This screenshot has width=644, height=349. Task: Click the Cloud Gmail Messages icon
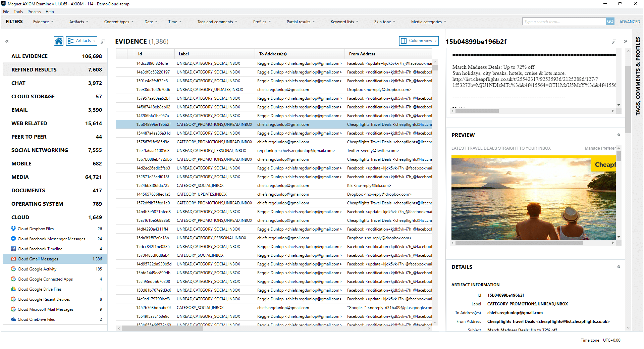(13, 259)
